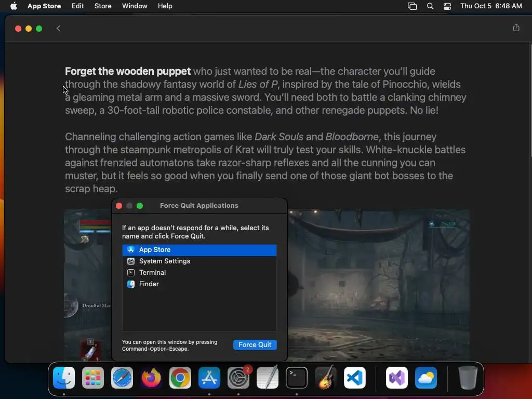Select the App Store row label
The image size is (532, 399).
[155, 250]
